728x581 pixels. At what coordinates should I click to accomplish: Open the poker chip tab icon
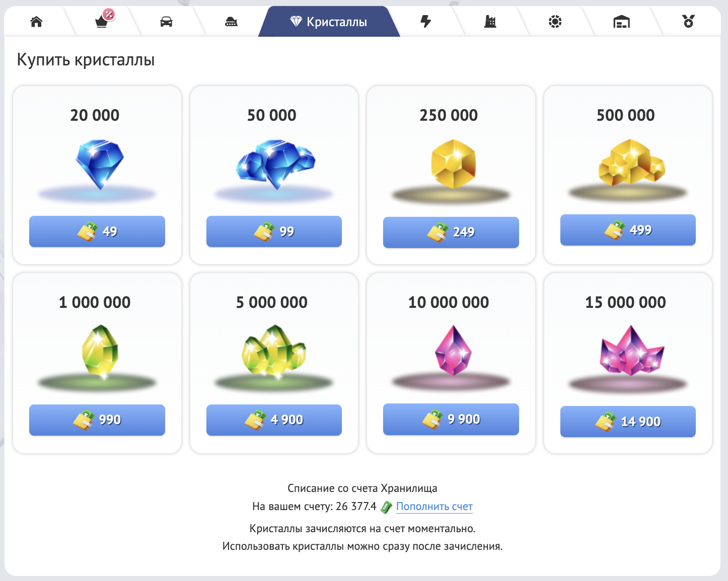coord(555,22)
